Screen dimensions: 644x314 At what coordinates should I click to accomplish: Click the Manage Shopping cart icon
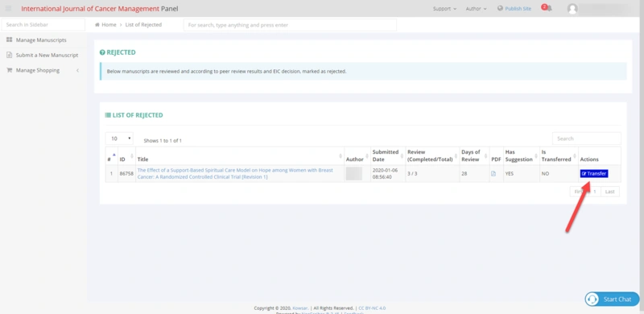click(9, 70)
